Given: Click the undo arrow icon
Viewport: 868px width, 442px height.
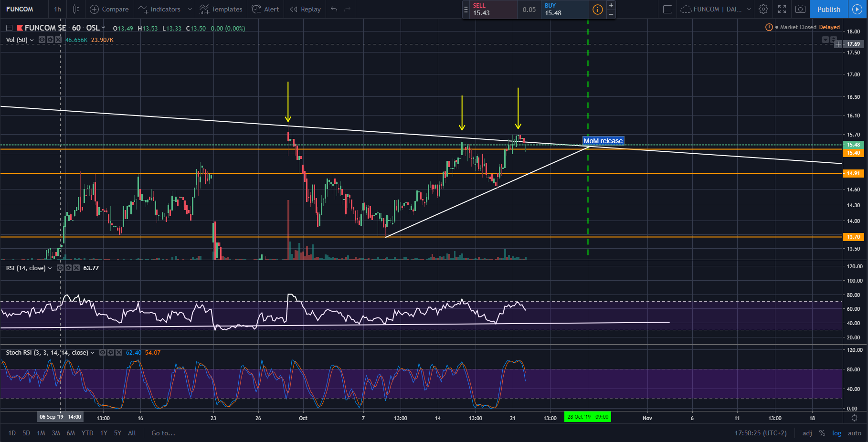Looking at the screenshot, I should [x=334, y=9].
